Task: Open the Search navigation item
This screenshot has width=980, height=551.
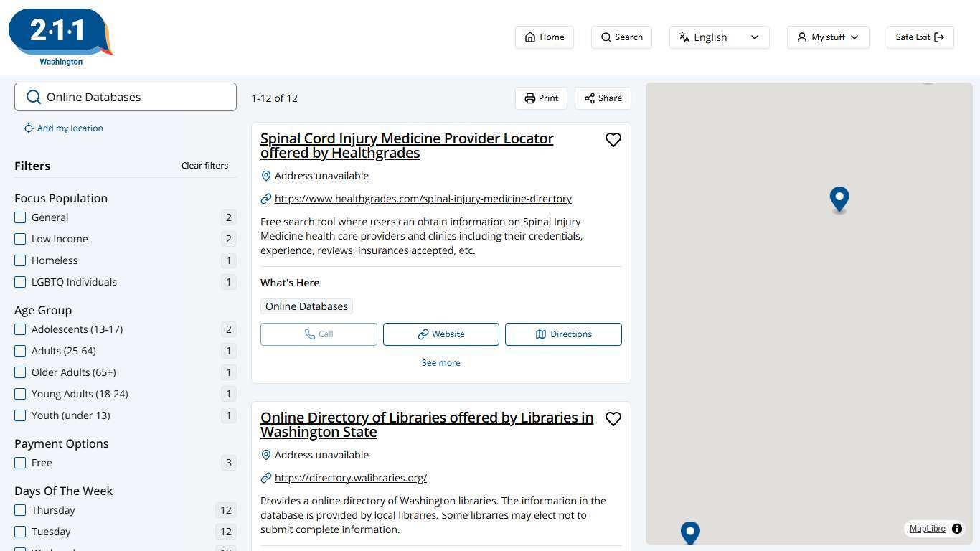Action: click(x=621, y=37)
